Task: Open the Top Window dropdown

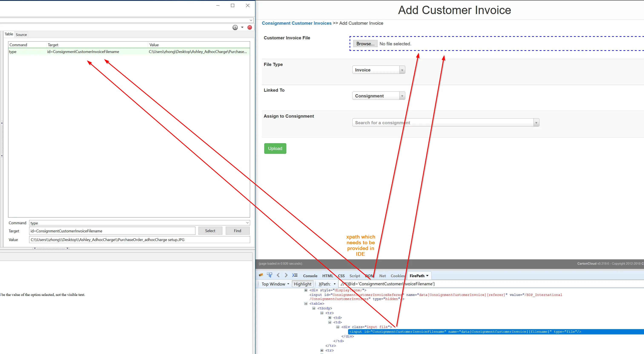Action: pyautogui.click(x=275, y=284)
